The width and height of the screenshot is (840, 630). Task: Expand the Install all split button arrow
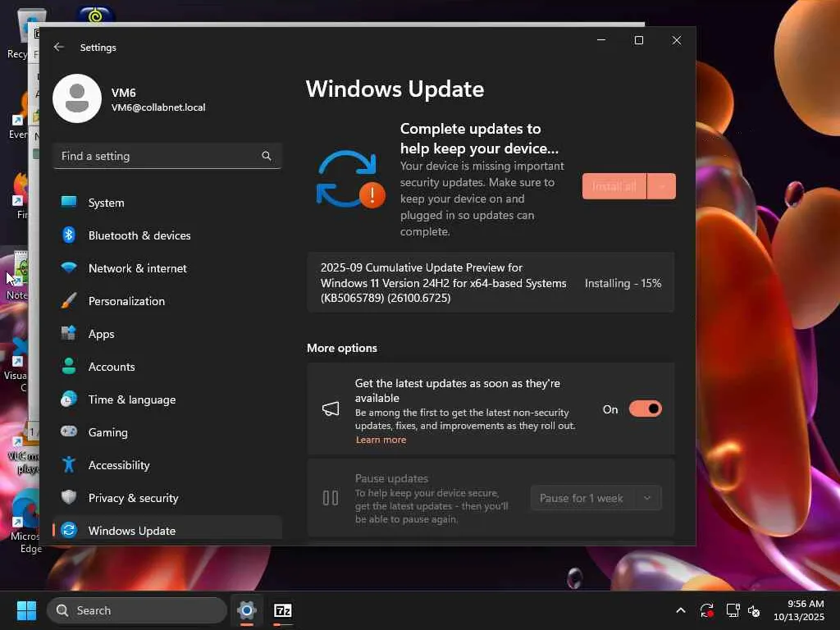662,186
